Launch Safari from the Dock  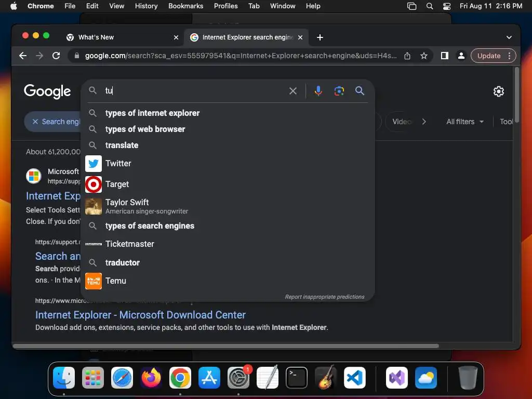pyautogui.click(x=122, y=378)
